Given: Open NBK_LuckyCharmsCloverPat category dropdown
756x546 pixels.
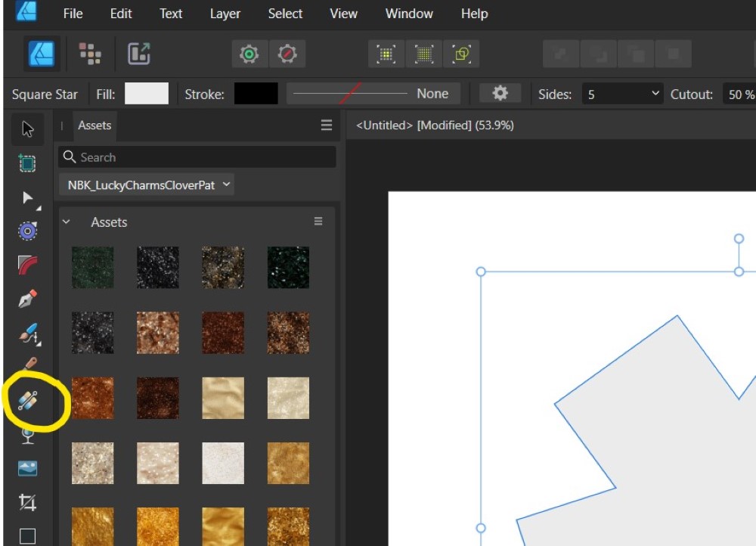Looking at the screenshot, I should 147,185.
